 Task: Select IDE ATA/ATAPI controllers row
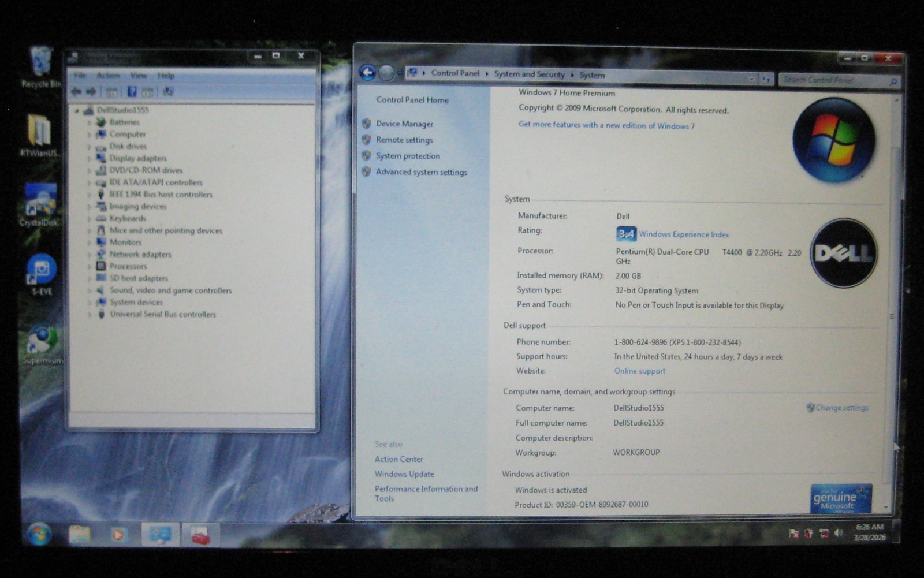click(156, 182)
